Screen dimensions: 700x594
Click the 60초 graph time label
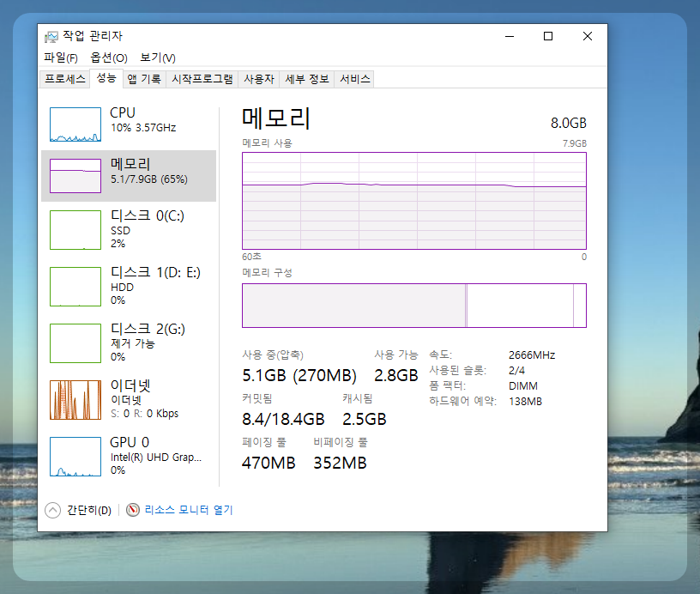tap(252, 257)
